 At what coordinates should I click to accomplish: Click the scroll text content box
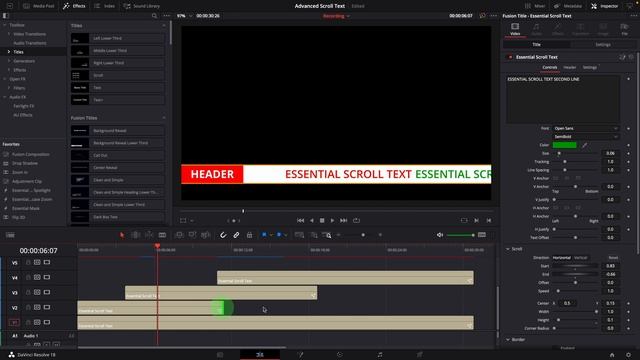(563, 99)
